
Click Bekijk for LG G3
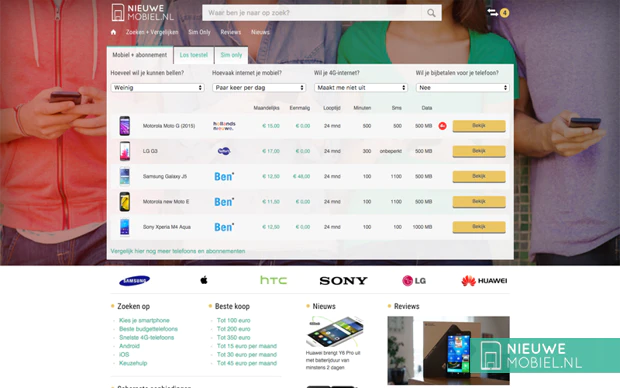pos(479,151)
